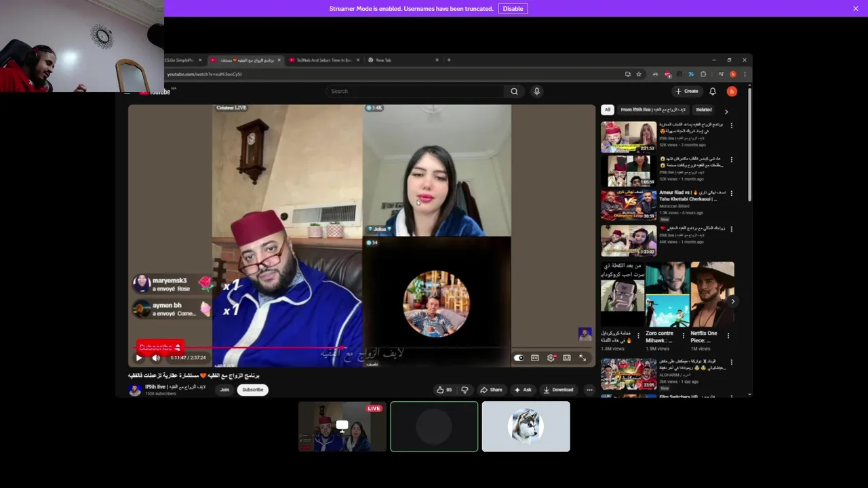Screen dimensions: 868x488
Task: Click the Join membership button
Action: [x=224, y=390]
